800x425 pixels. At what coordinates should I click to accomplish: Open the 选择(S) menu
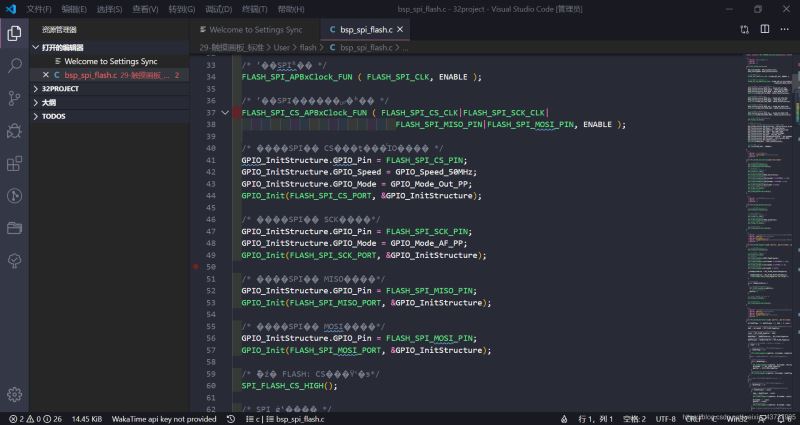pos(109,9)
